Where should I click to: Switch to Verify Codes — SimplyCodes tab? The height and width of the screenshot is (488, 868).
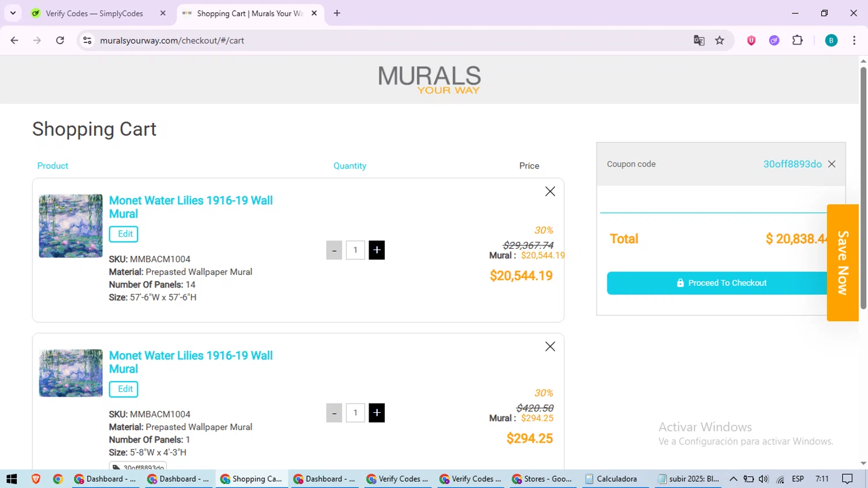click(98, 13)
